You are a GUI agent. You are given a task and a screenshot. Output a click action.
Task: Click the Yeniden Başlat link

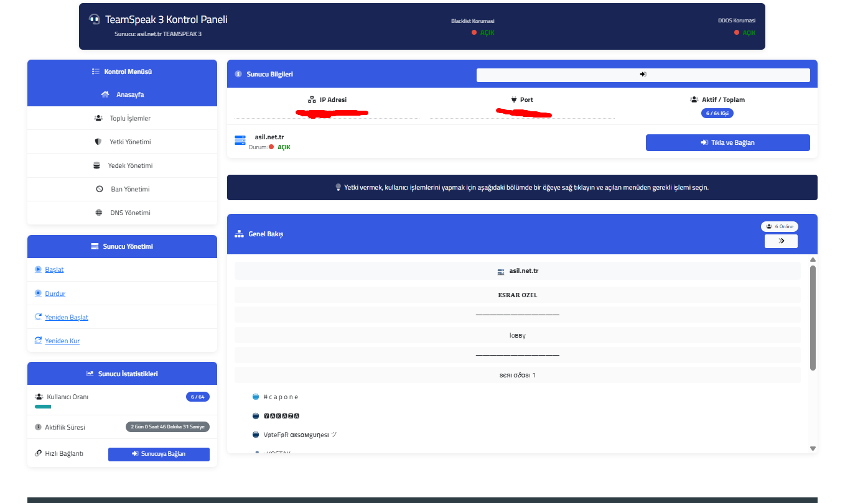67,318
